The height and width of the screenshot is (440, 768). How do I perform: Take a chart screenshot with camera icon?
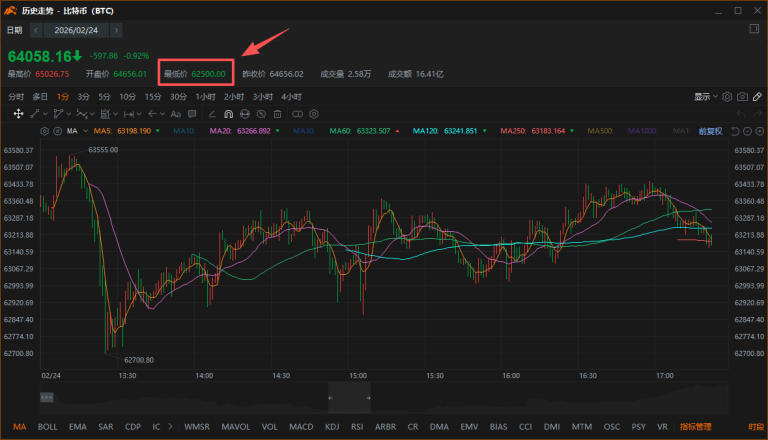point(742,97)
